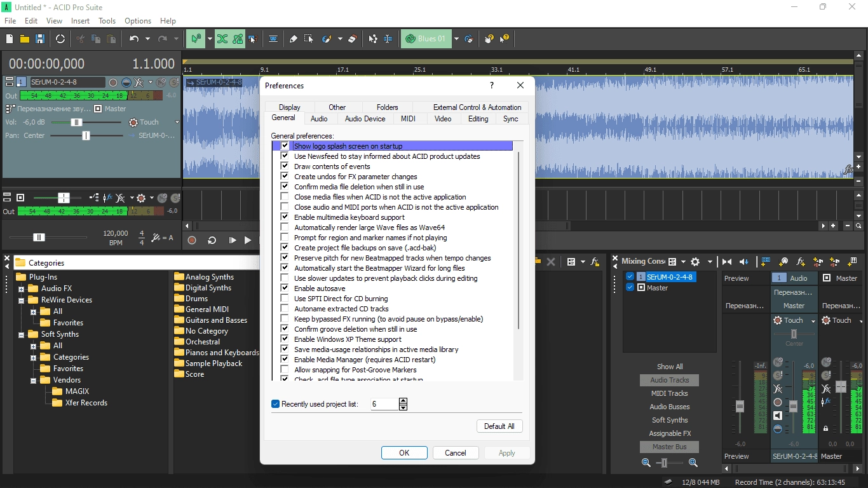Collapse the Soft Synths tree node
Image resolution: width=868 pixels, height=488 pixels.
(21, 334)
